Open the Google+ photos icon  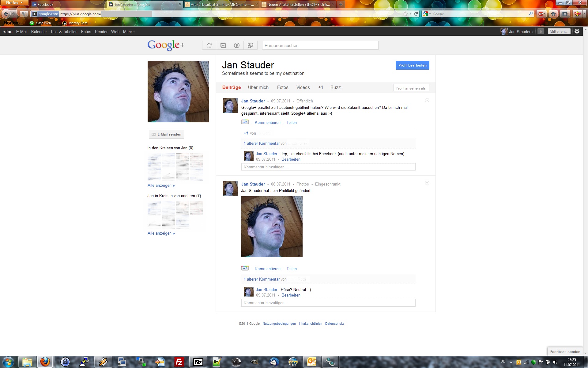point(223,45)
